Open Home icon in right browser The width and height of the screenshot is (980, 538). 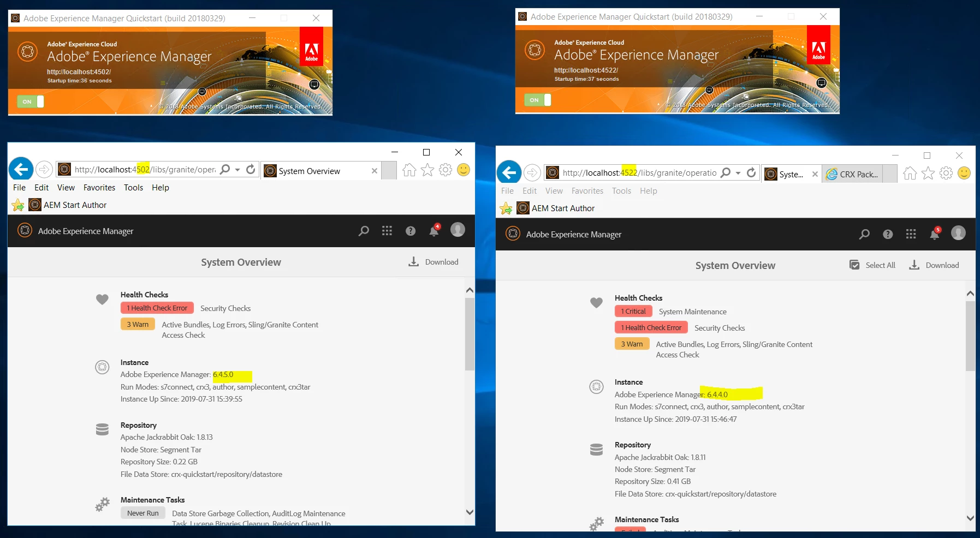coord(910,174)
